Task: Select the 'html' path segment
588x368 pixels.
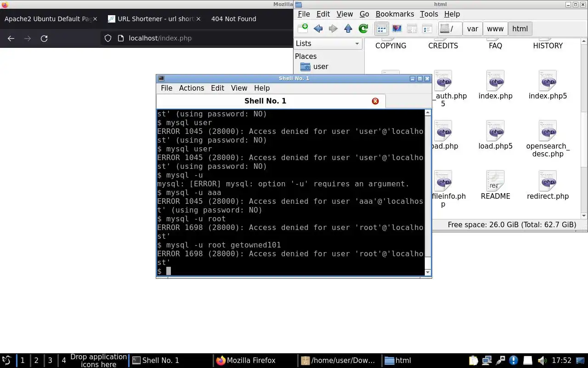Action: [520, 29]
